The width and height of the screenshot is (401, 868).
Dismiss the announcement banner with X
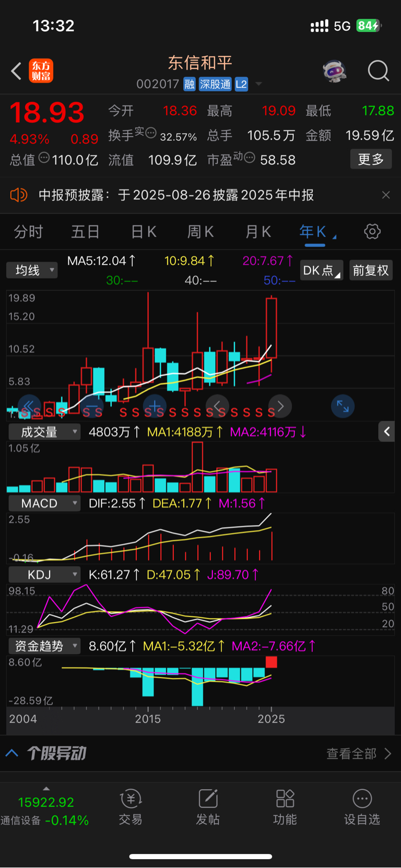386,195
